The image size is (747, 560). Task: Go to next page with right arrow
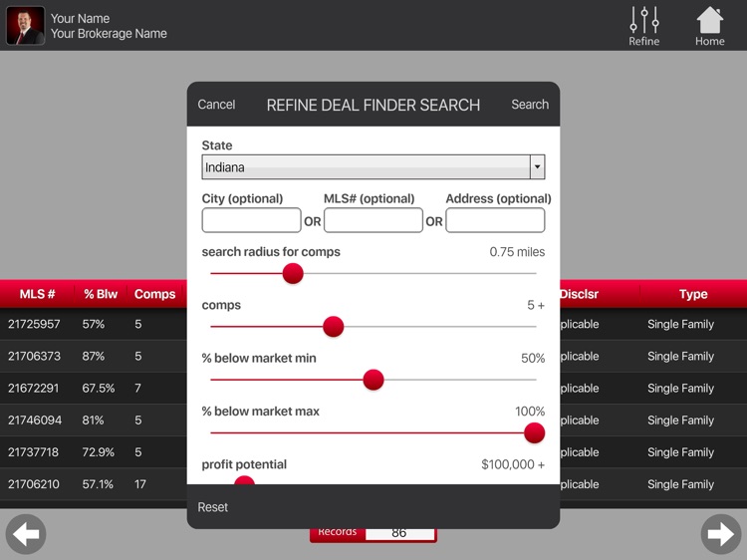coord(721,534)
